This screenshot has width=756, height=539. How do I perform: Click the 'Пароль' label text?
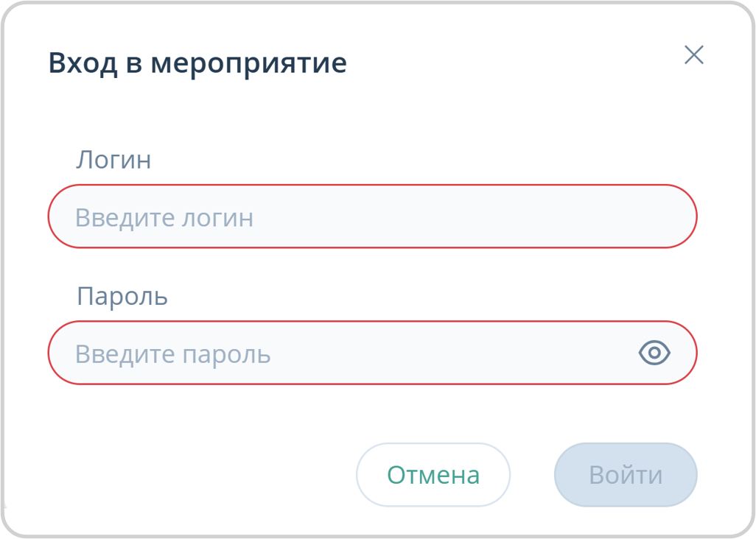122,295
